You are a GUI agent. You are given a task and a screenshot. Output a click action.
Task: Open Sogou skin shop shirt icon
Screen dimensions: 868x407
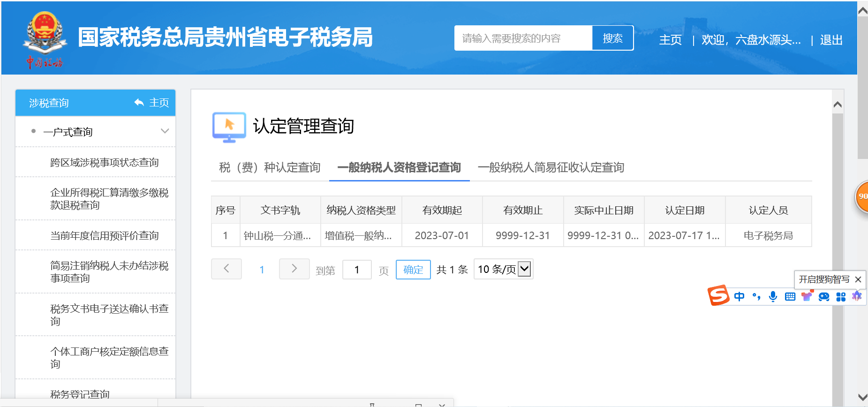pyautogui.click(x=807, y=296)
